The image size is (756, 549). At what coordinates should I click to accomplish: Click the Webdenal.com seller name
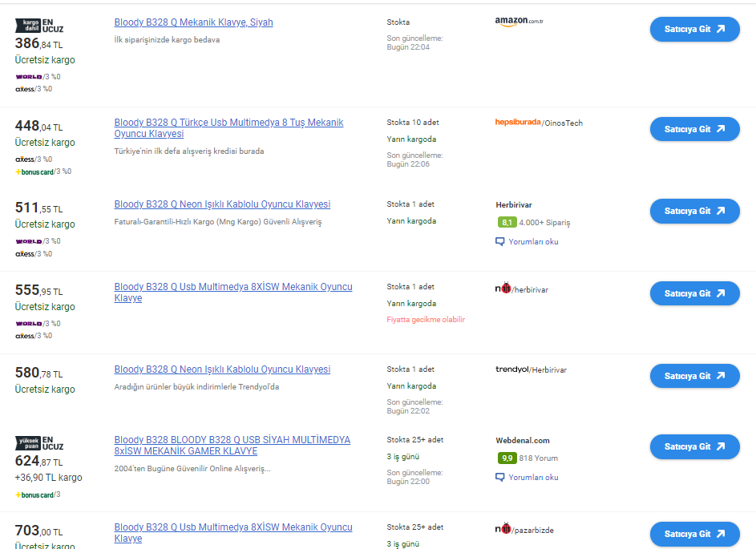coord(522,441)
